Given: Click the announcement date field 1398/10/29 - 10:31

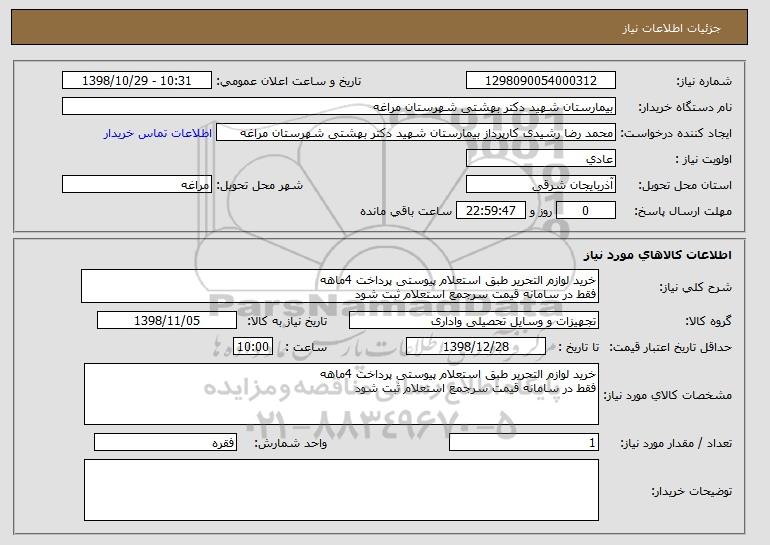Looking at the screenshot, I should pyautogui.click(x=137, y=81).
